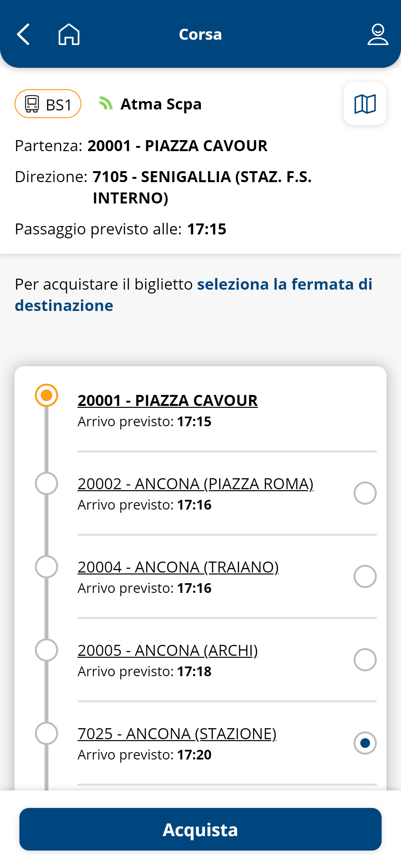
Task: Tap the Piazza Roma timeline circle
Action: pos(46,483)
